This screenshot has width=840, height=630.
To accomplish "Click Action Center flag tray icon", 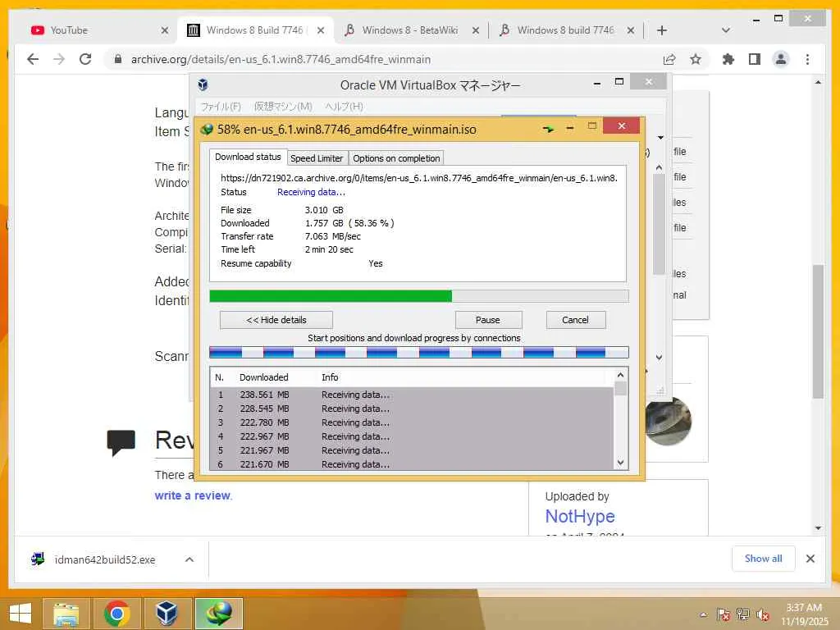I will pyautogui.click(x=724, y=614).
